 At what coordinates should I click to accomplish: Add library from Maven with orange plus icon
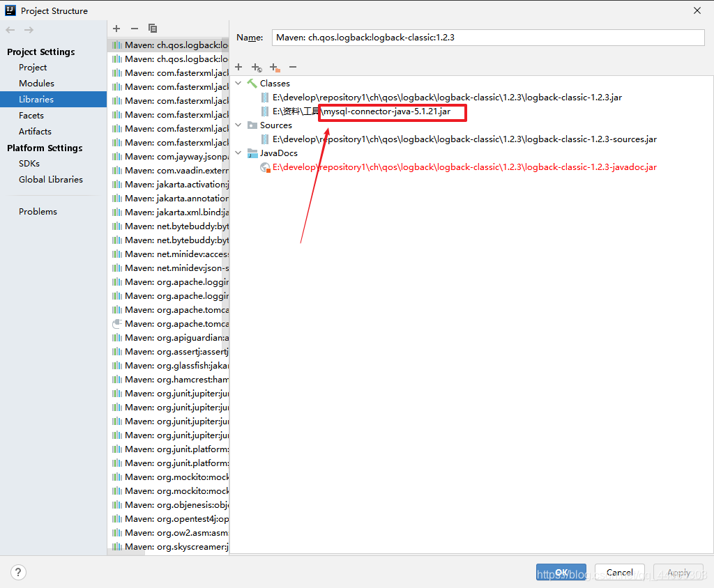point(275,67)
